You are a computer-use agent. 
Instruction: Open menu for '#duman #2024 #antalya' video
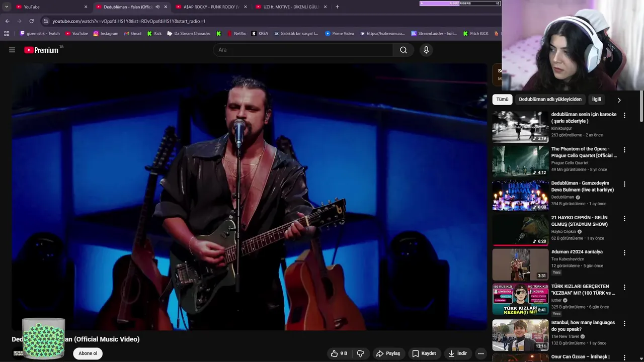(624, 253)
